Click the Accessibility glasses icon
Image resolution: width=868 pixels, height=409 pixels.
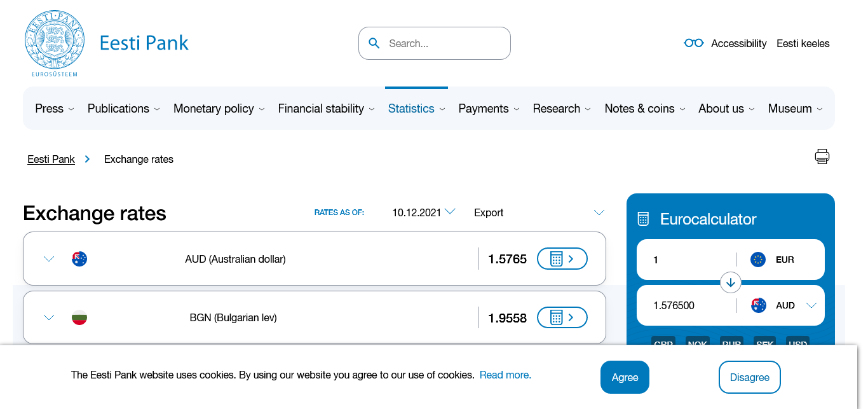pyautogui.click(x=693, y=43)
